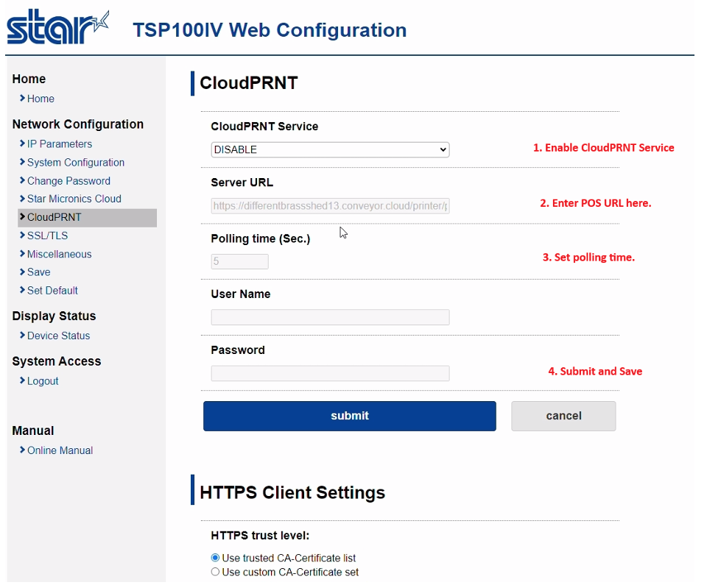This screenshot has height=588, width=721.
Task: Click the HTTPS Client Settings heading
Action: click(x=292, y=492)
